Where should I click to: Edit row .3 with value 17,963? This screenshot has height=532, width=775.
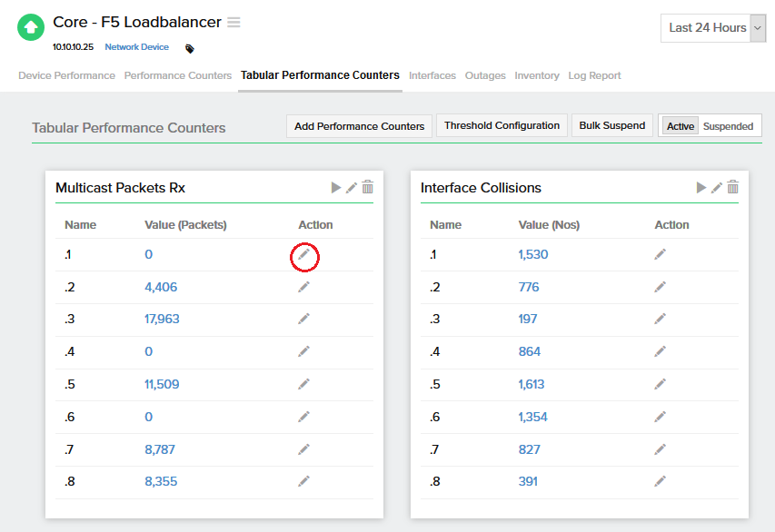coord(304,319)
